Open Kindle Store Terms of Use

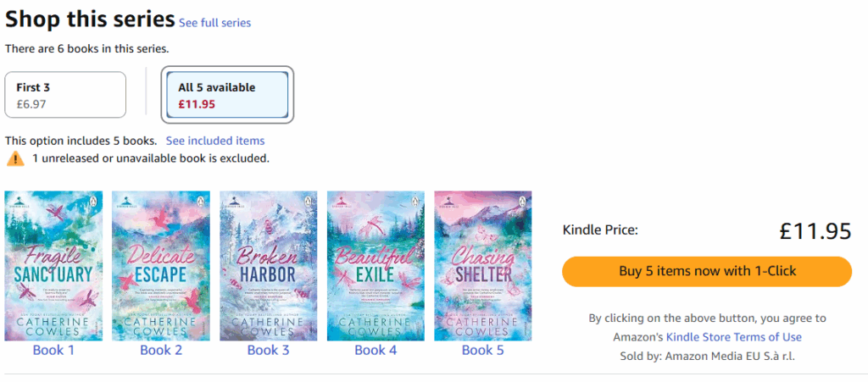click(733, 337)
